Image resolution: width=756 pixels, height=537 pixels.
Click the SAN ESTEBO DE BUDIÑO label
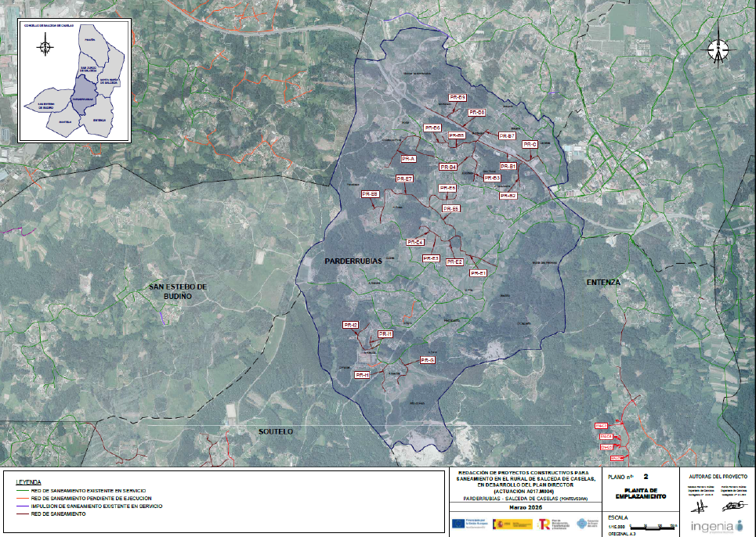pos(178,291)
